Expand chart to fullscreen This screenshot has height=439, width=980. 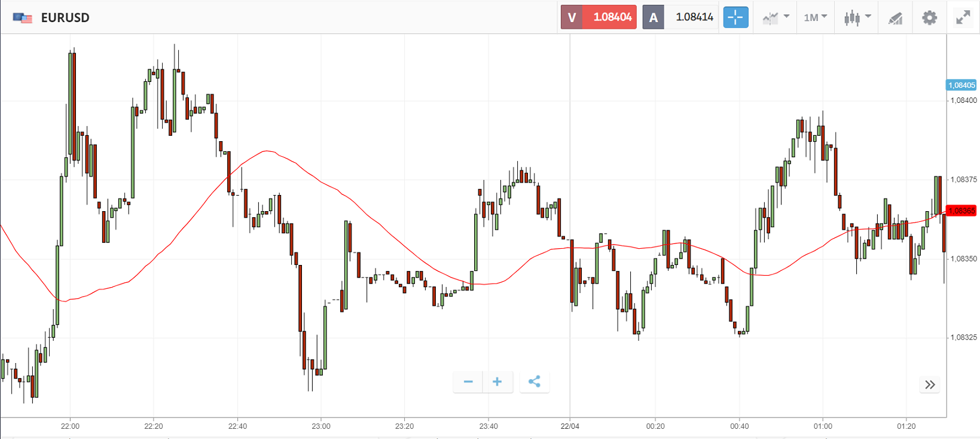(963, 17)
